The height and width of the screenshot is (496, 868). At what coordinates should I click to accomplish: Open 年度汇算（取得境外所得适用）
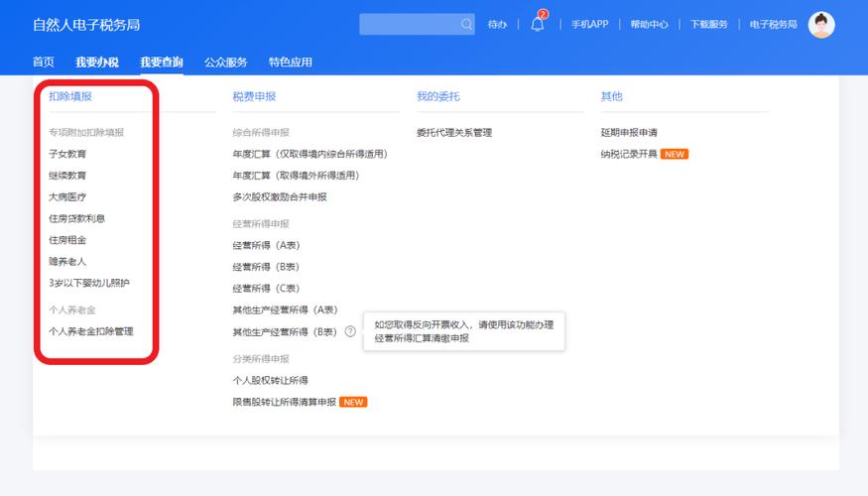point(297,176)
